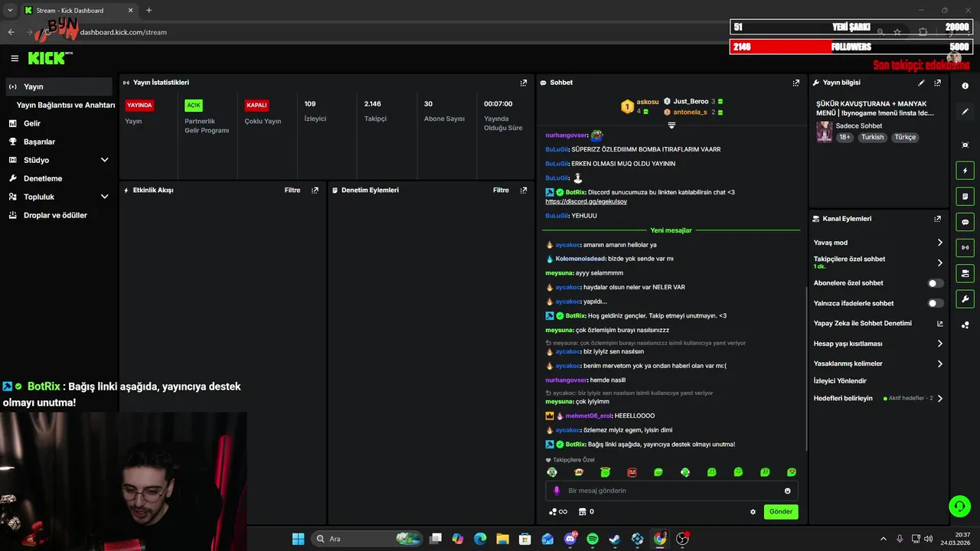The width and height of the screenshot is (980, 551).
Task: Open the green headset support button
Action: (959, 506)
